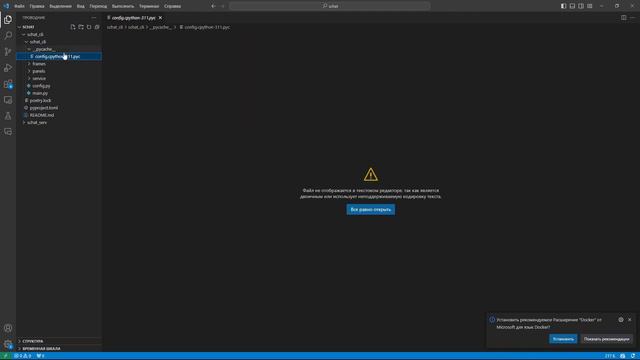
Task: Open notifications bell in status bar
Action: (x=633, y=356)
